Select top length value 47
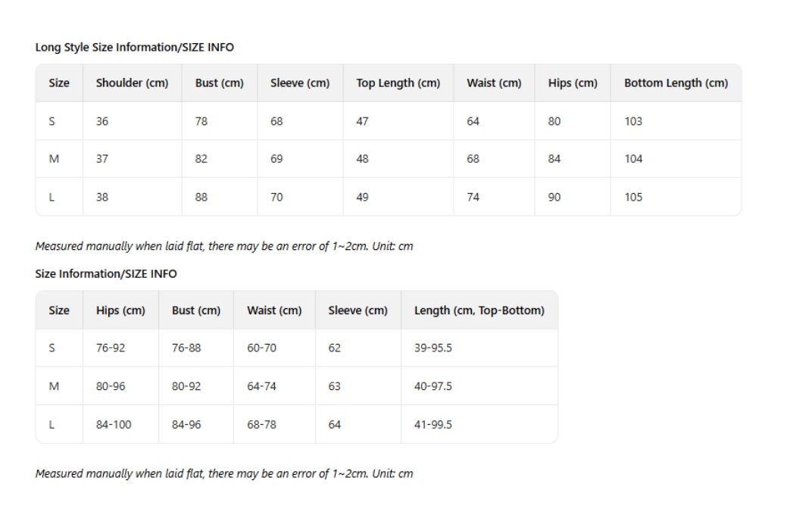The width and height of the screenshot is (812, 518). 362,121
